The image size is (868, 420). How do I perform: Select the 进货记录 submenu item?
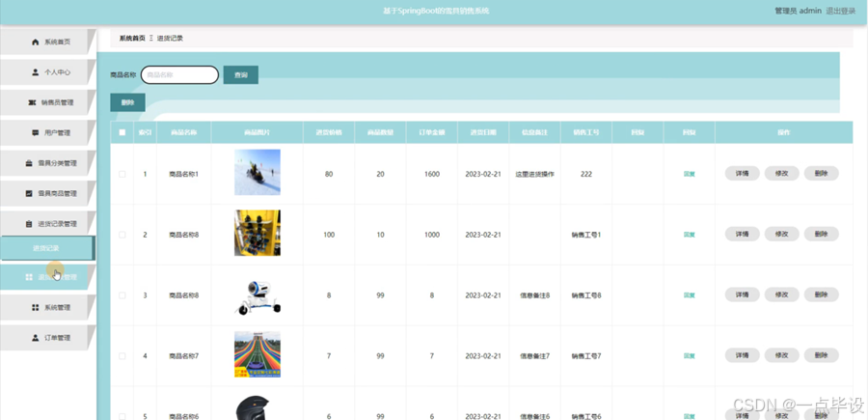(x=47, y=248)
